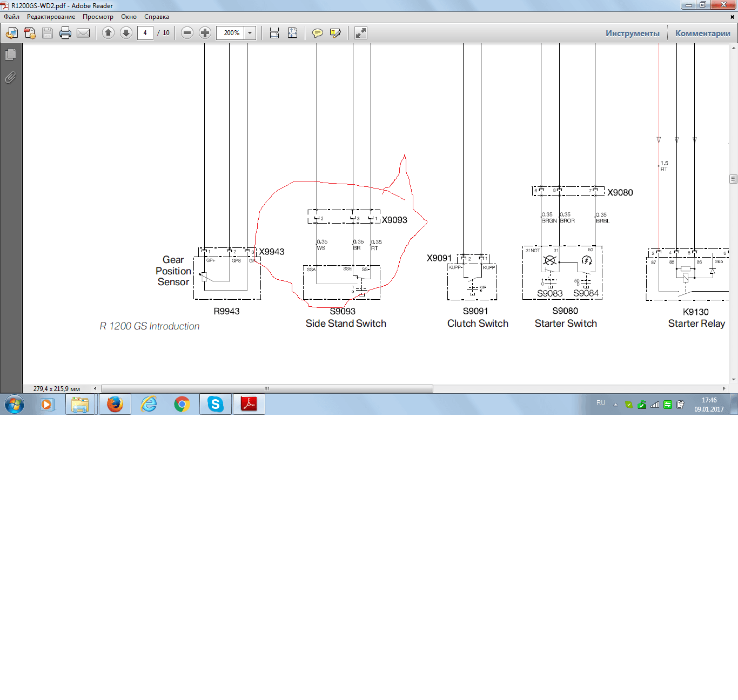Open the Файл menu
Screen dimensions: 738x700
(11, 17)
